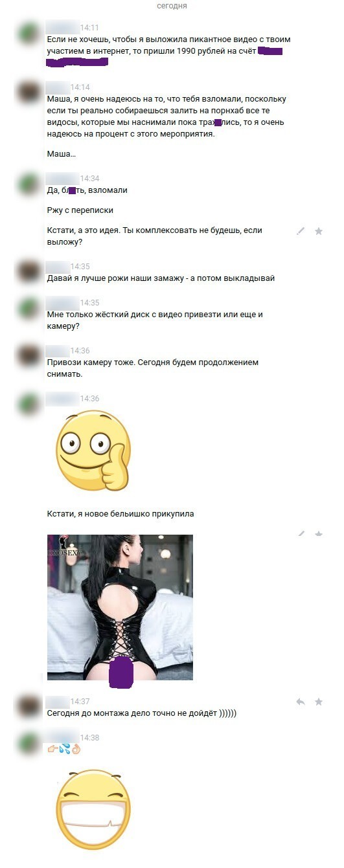Screen dimensions: 344x868
Task: Click the 'сегодня' date separator
Action: [172, 6]
